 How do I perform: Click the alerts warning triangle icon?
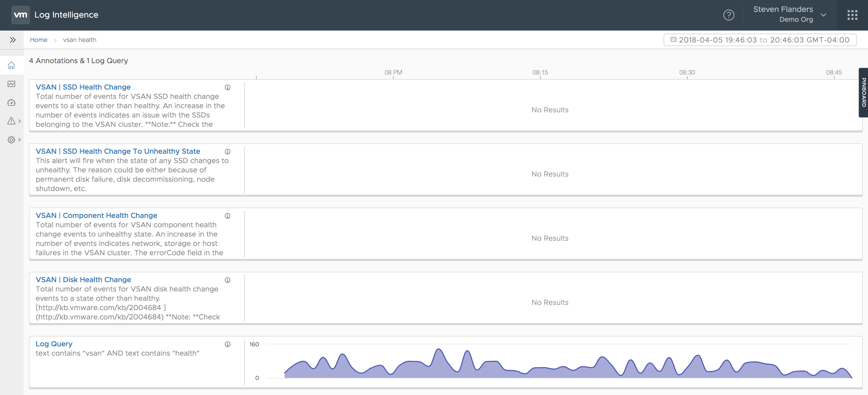click(11, 121)
